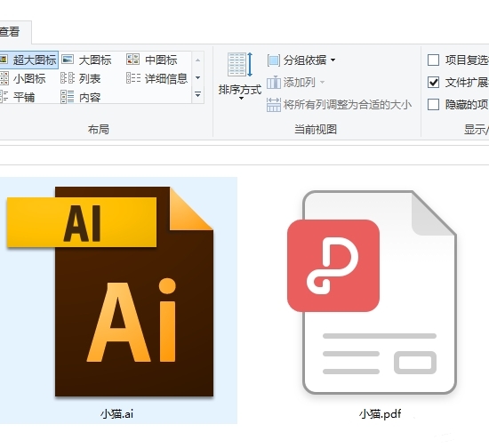Select 列表 layout option
The image size is (489, 448).
point(81,79)
